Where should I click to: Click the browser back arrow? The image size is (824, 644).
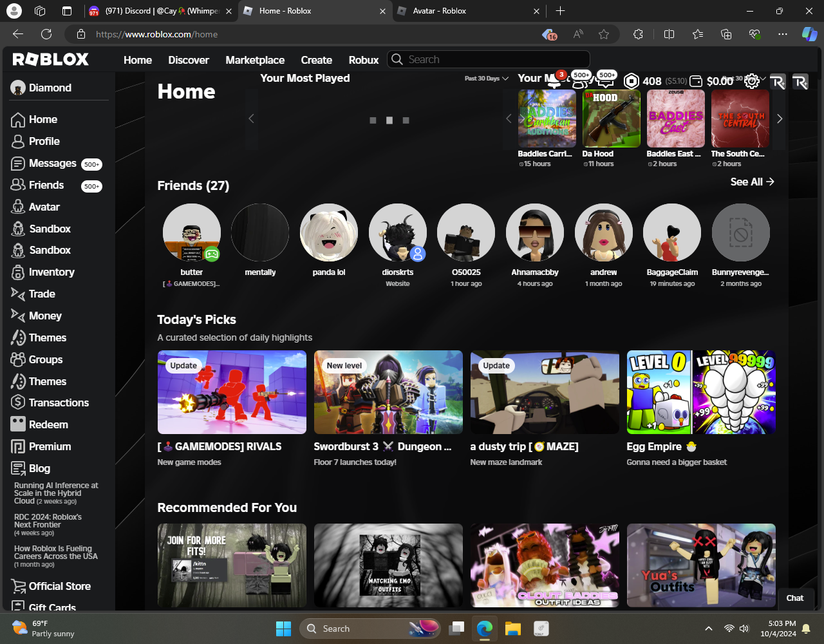point(18,34)
